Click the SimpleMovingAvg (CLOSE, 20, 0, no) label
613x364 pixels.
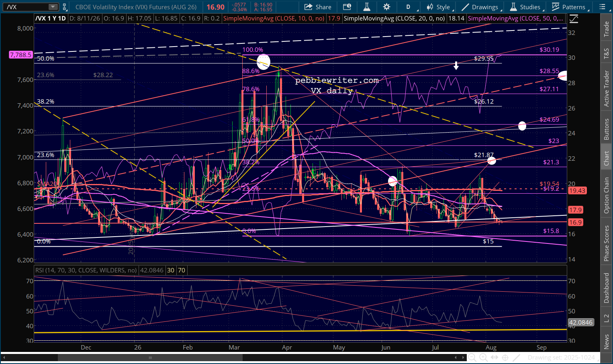click(394, 18)
